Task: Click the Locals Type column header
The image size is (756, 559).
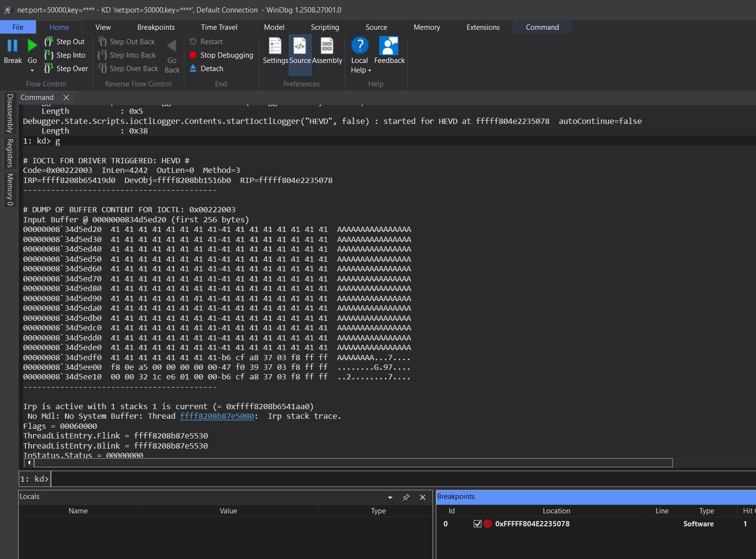Action: 378,511
